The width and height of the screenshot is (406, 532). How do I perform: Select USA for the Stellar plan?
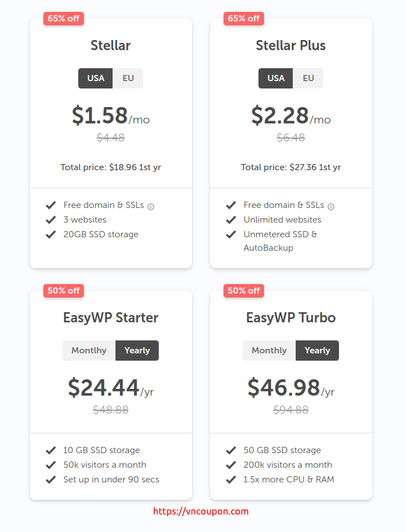96,78
